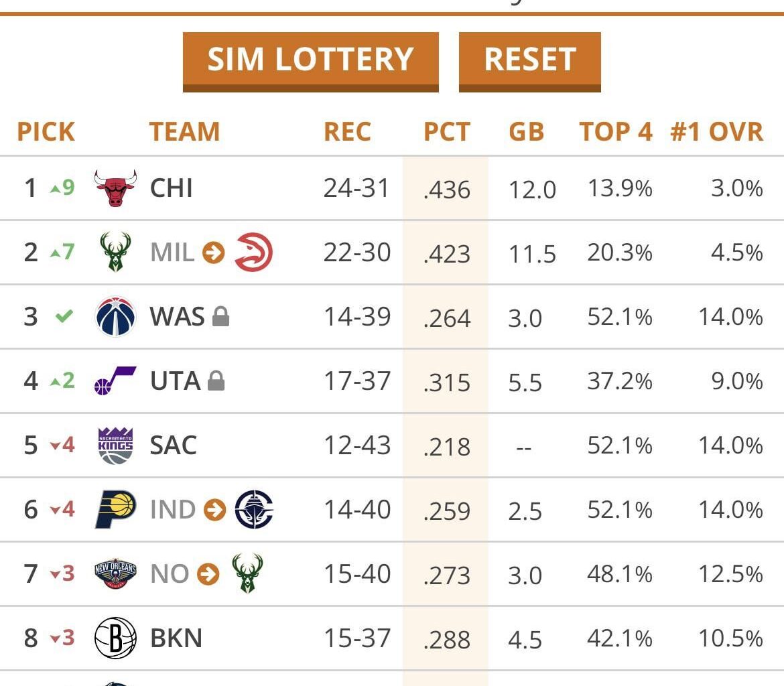Click the orange arrow next to IND

(214, 510)
